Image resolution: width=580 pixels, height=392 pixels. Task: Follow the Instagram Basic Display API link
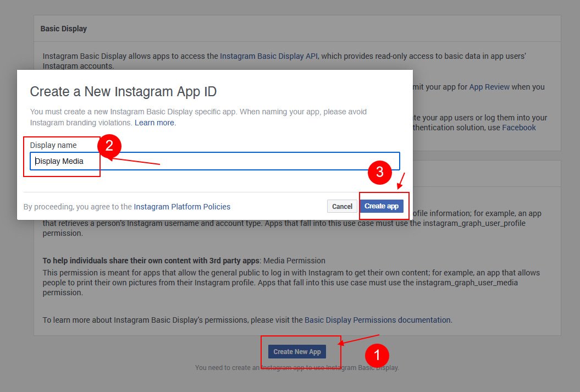[x=269, y=56]
